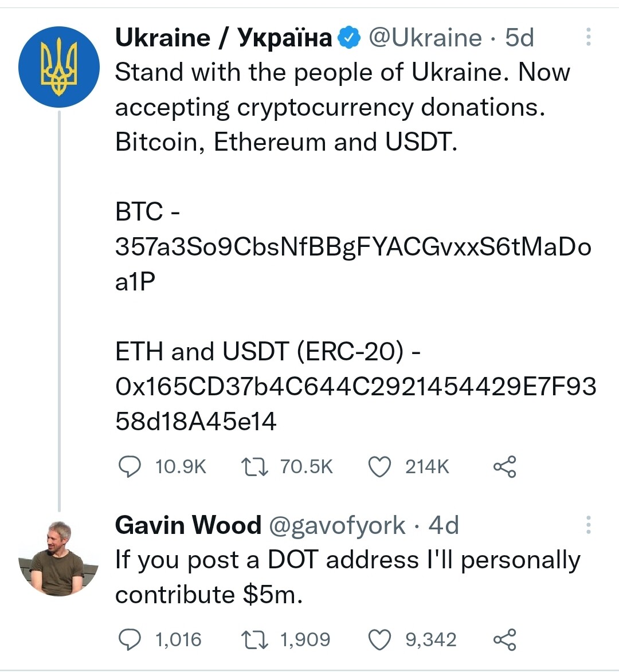The height and width of the screenshot is (672, 619).
Task: Open the 4d timestamp on Gavin's reply
Action: [x=444, y=525]
